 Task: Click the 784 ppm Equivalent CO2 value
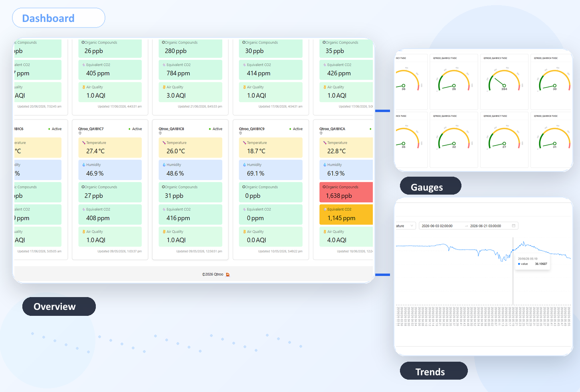[178, 73]
